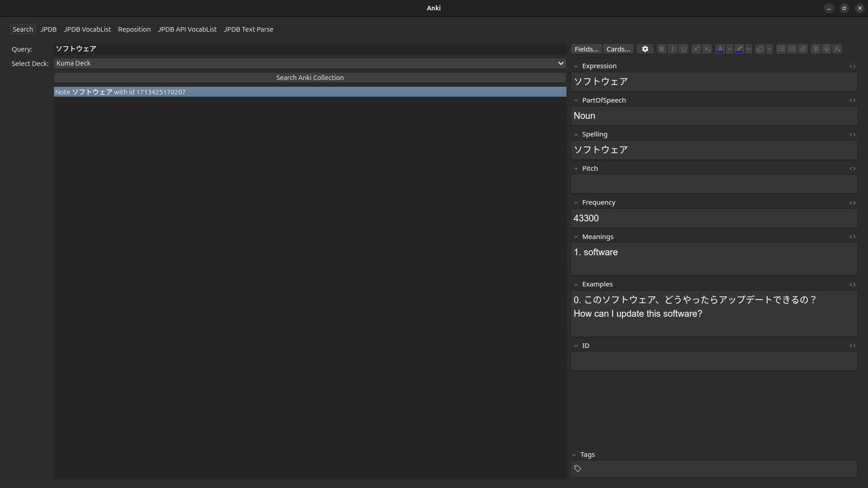Screen dimensions: 868x488
Task: Click the Tags input with tag icon
Action: [714, 469]
